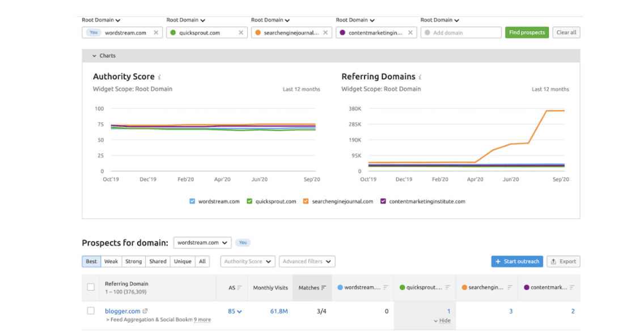Image resolution: width=644 pixels, height=336 pixels.
Task: Open the Authority Score filter dropdown
Action: click(x=248, y=261)
